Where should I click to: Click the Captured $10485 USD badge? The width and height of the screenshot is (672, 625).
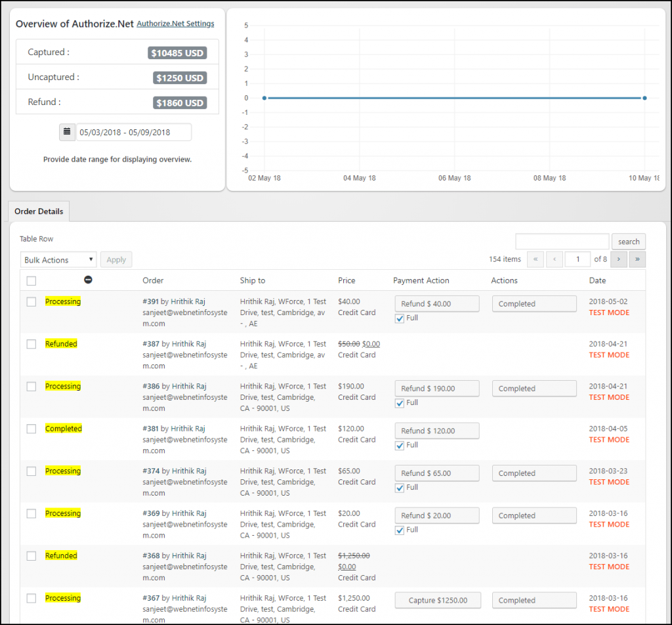coord(177,53)
